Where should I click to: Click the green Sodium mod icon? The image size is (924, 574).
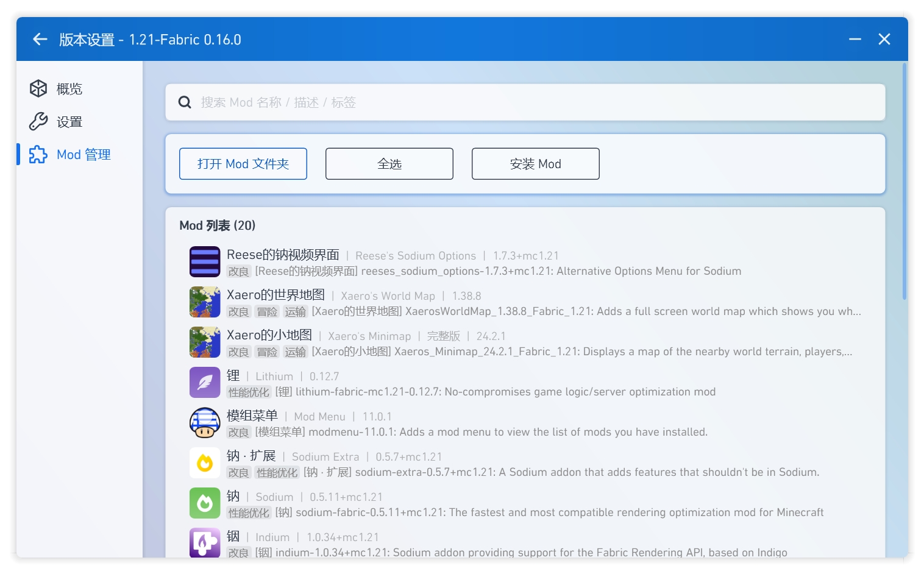205,503
